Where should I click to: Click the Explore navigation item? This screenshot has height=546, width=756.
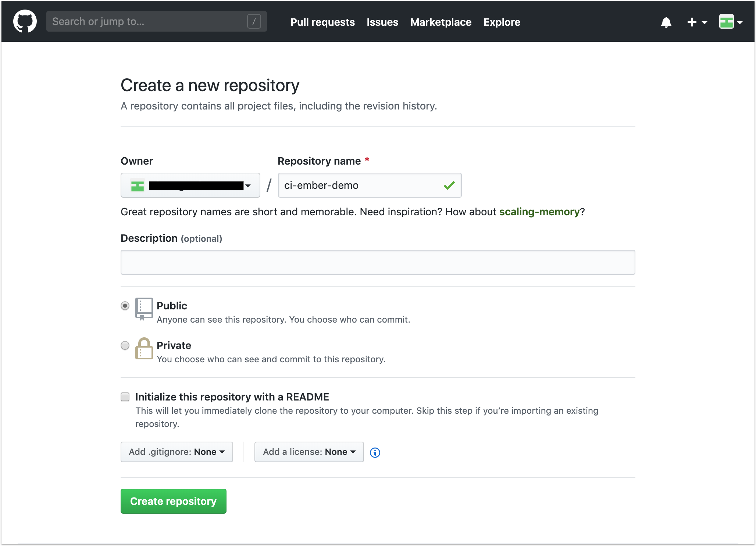click(x=502, y=22)
